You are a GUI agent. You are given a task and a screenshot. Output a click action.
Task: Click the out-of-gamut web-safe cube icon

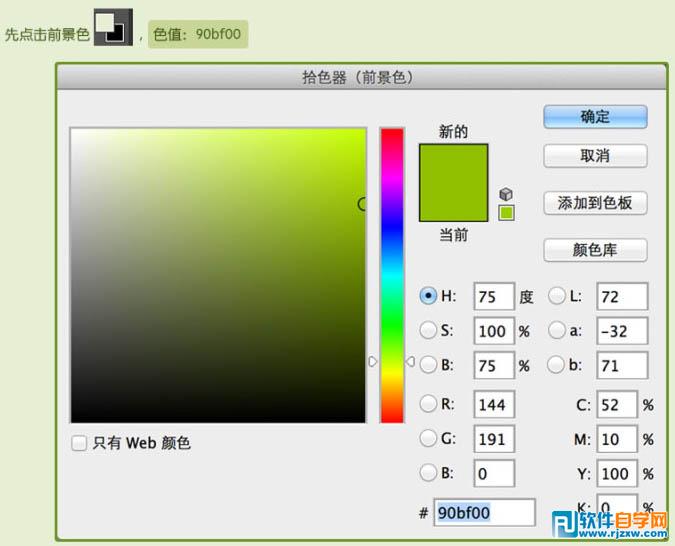tap(506, 194)
